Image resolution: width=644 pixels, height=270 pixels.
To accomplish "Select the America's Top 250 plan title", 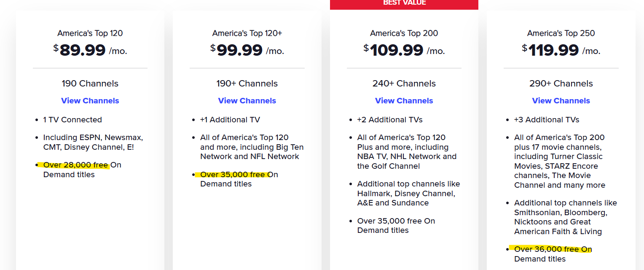I will pyautogui.click(x=561, y=33).
